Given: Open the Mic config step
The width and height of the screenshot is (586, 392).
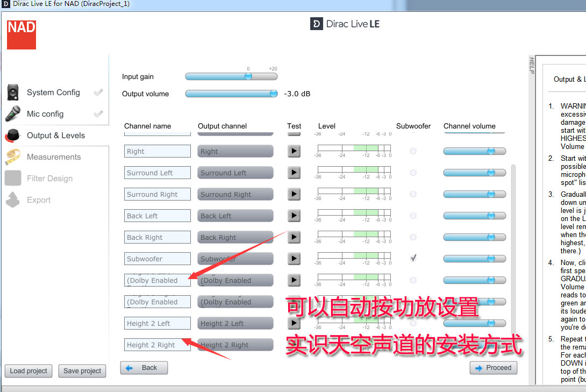Looking at the screenshot, I should 45,114.
